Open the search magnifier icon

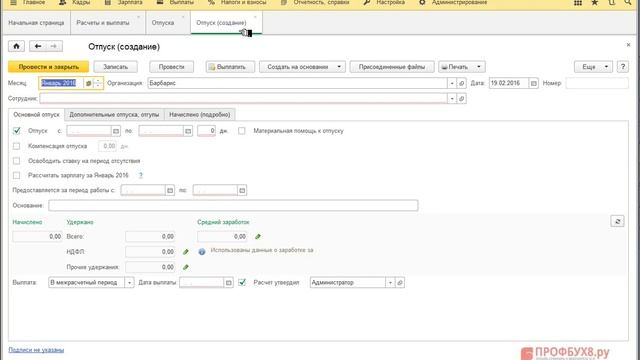pyautogui.click(x=628, y=2)
